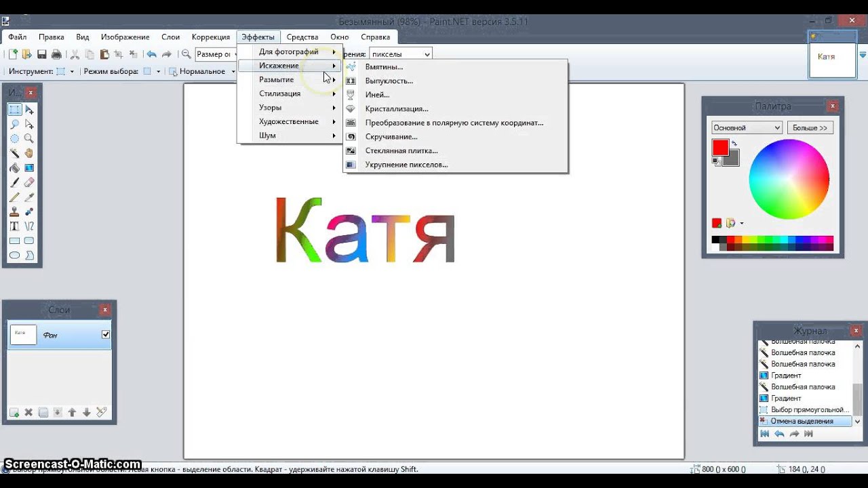Open the Коррекция menu
The height and width of the screenshot is (488, 868).
coord(211,37)
